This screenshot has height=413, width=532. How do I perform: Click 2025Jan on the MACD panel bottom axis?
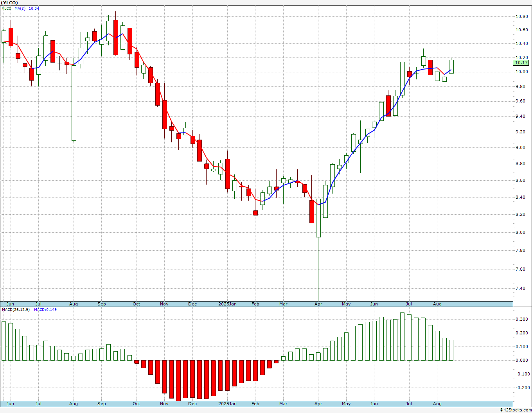(227, 404)
